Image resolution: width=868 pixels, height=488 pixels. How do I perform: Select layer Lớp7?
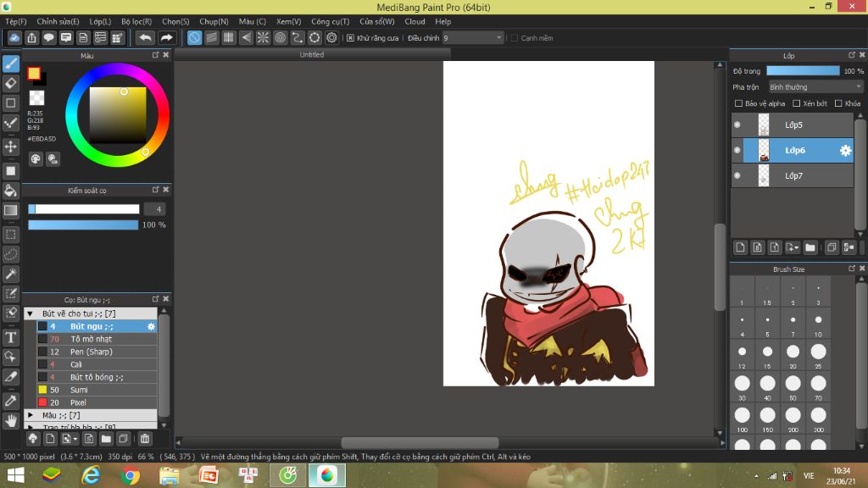point(793,176)
